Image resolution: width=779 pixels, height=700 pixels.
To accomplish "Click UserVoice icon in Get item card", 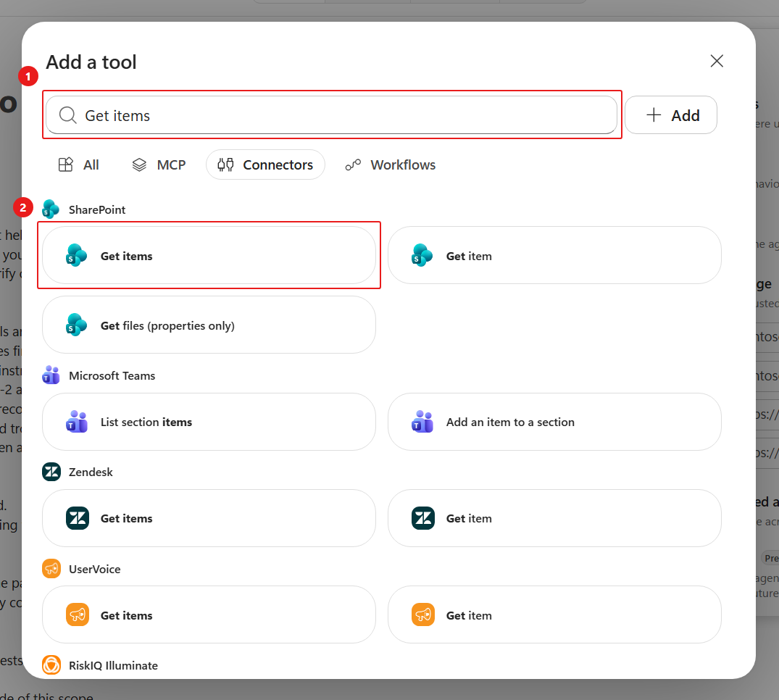I will pyautogui.click(x=423, y=614).
